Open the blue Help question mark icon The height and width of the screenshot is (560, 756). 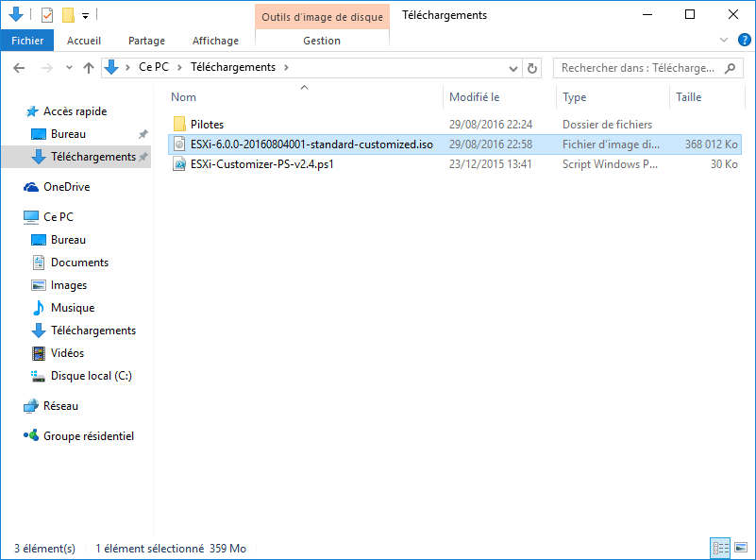tap(744, 40)
